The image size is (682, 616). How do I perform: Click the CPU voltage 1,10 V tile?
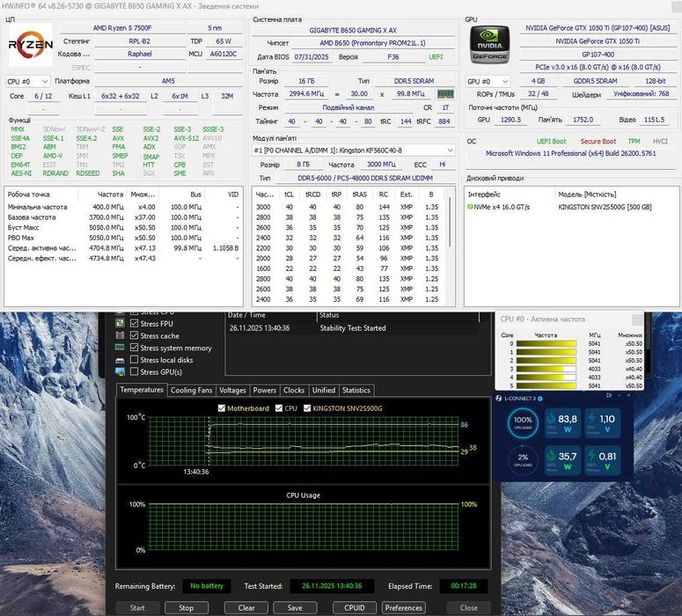coord(603,423)
